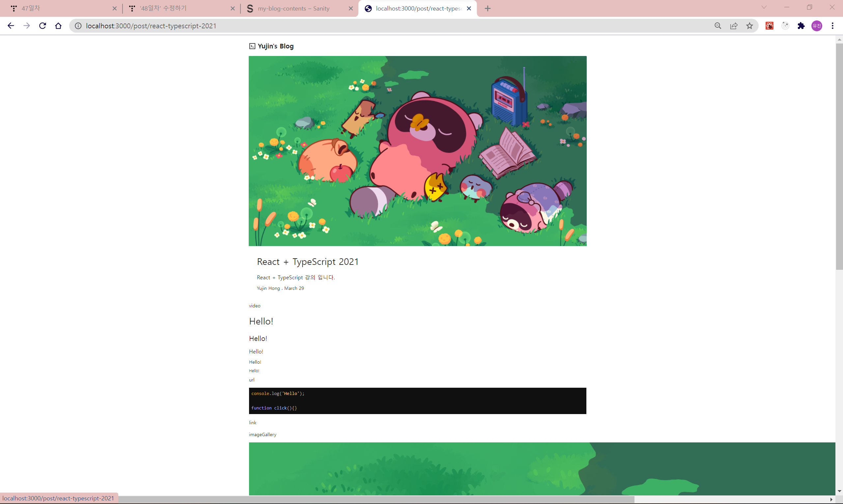Open the red extension icon
843x504 pixels.
point(769,26)
